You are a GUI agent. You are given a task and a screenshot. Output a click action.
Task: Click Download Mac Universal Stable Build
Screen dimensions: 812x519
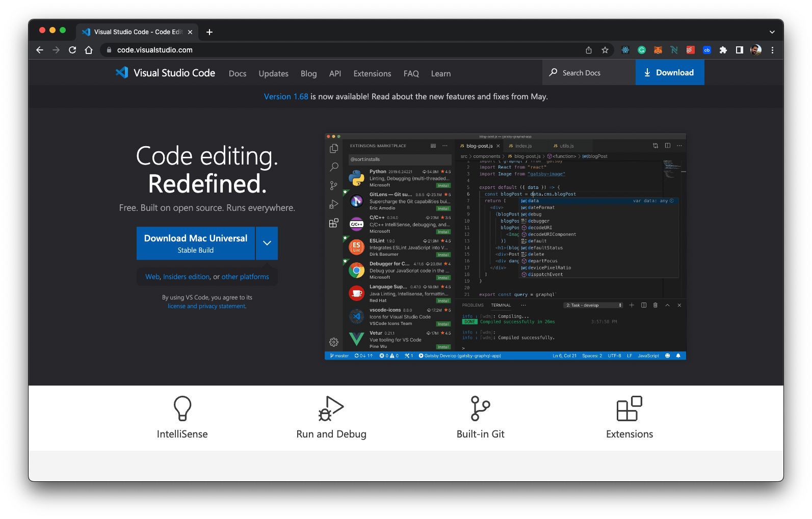tap(196, 243)
